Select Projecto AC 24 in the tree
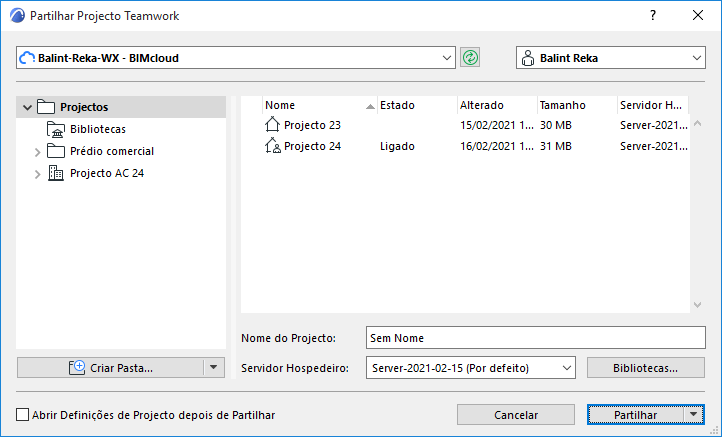The height and width of the screenshot is (437, 722). click(107, 173)
